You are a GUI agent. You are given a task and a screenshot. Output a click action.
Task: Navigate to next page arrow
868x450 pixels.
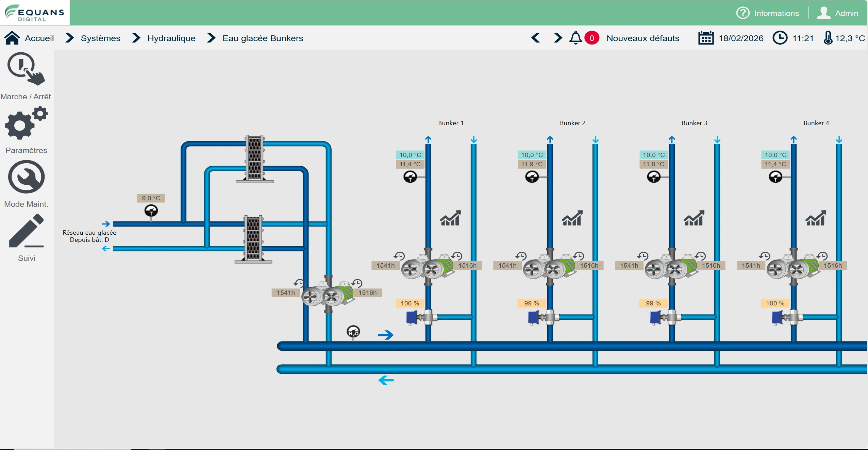pos(557,38)
